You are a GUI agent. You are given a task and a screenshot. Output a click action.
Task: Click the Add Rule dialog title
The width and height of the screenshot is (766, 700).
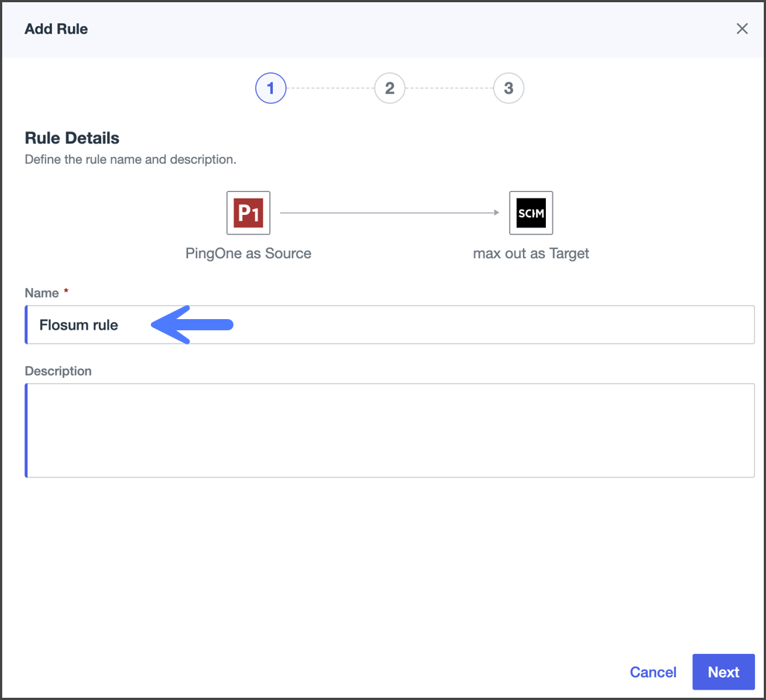[x=57, y=30]
